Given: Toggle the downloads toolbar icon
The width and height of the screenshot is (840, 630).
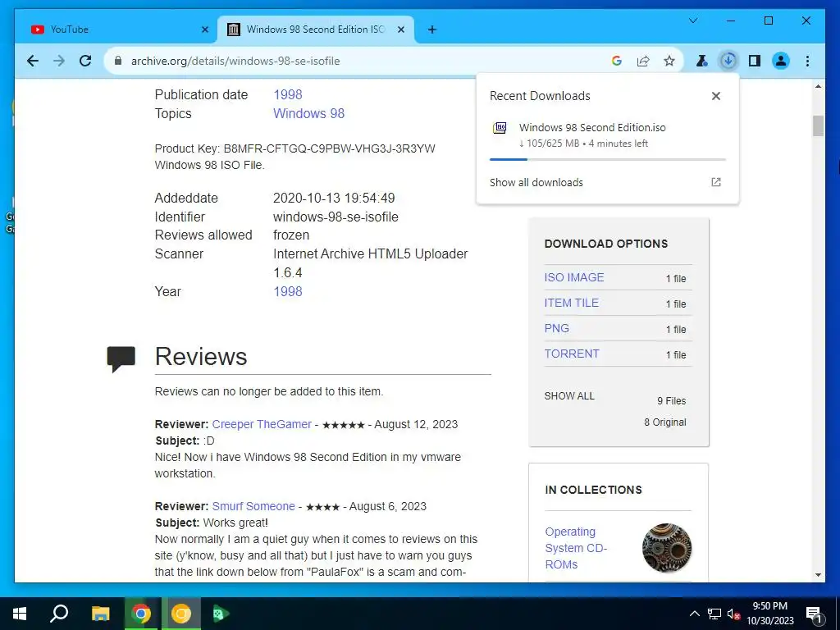Looking at the screenshot, I should click(728, 61).
